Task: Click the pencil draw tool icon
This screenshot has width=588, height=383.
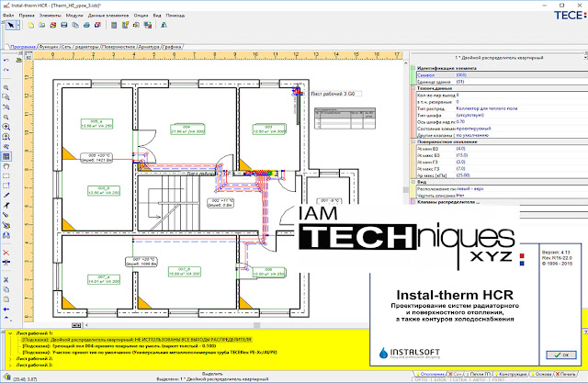Action: 6,196
